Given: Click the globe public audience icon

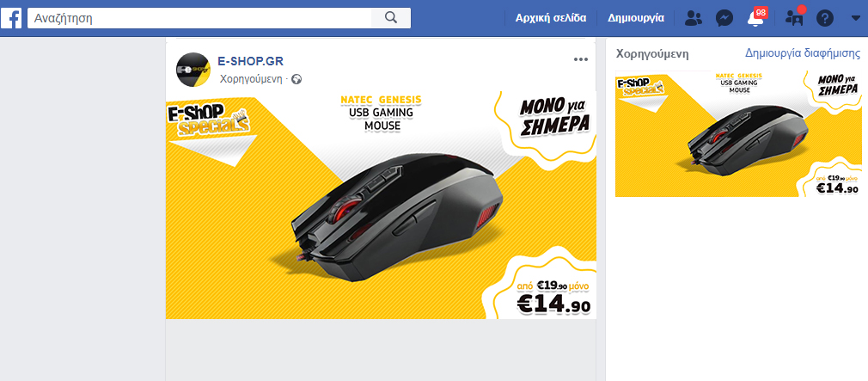Looking at the screenshot, I should click(x=296, y=79).
